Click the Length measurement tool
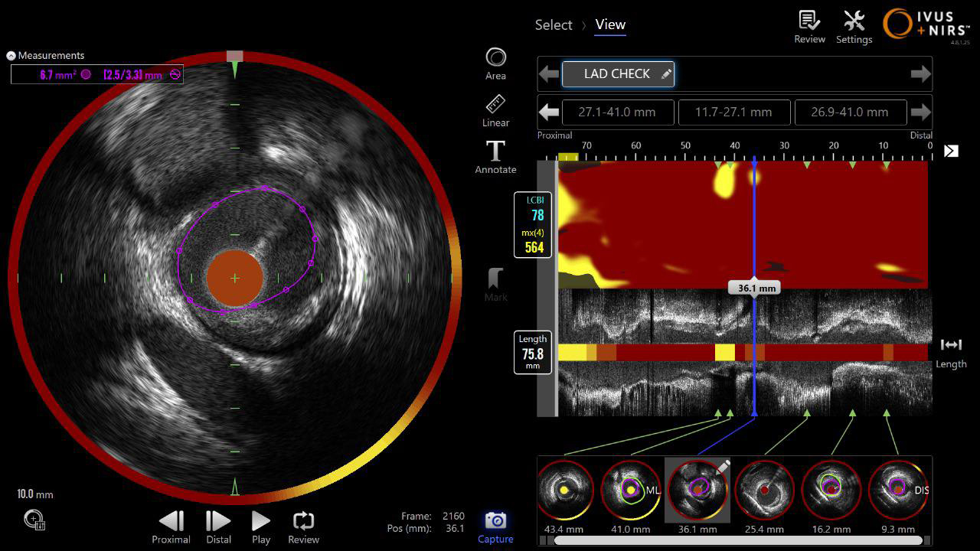980x551 pixels. pyautogui.click(x=951, y=346)
